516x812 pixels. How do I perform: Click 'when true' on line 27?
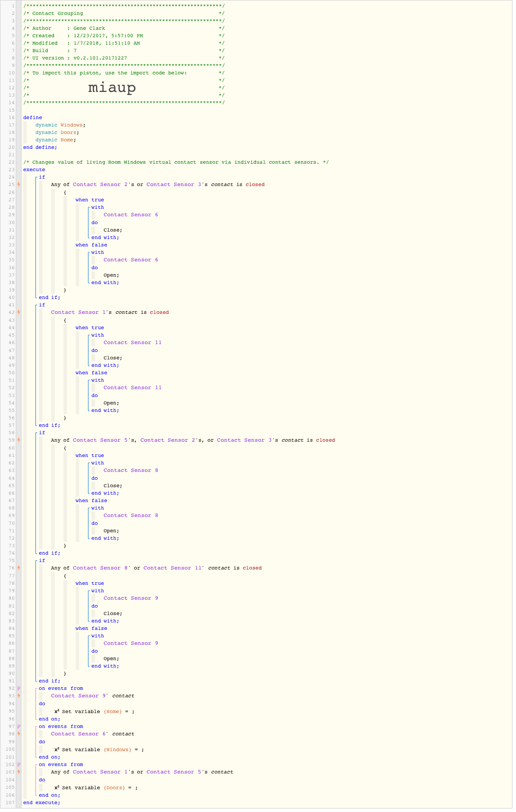pos(90,200)
